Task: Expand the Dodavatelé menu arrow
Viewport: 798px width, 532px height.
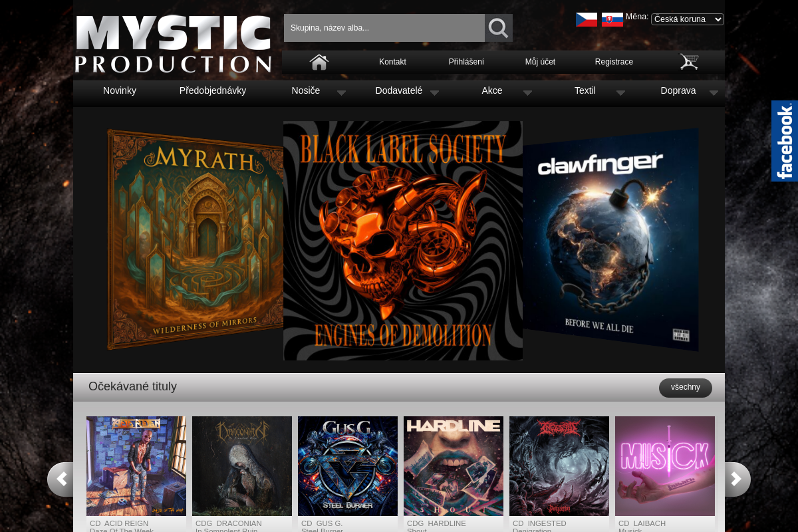Action: (434, 94)
